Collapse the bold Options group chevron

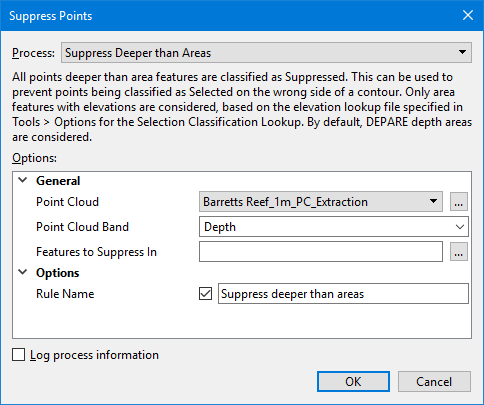[23, 272]
